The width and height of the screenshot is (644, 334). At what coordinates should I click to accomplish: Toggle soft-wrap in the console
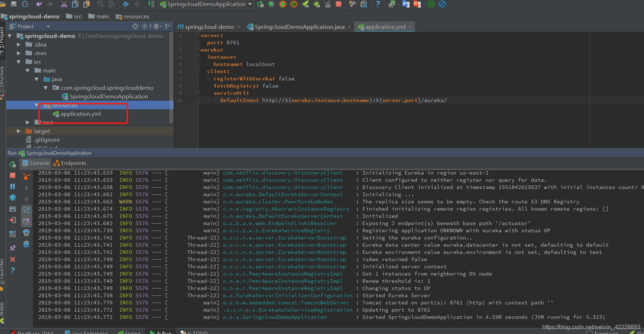click(x=26, y=210)
